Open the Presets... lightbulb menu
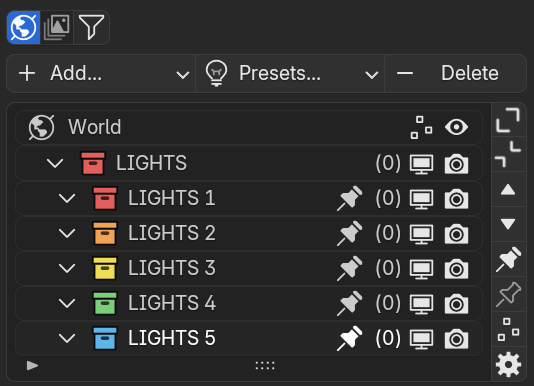Viewport: 534px width, 386px height. (290, 73)
